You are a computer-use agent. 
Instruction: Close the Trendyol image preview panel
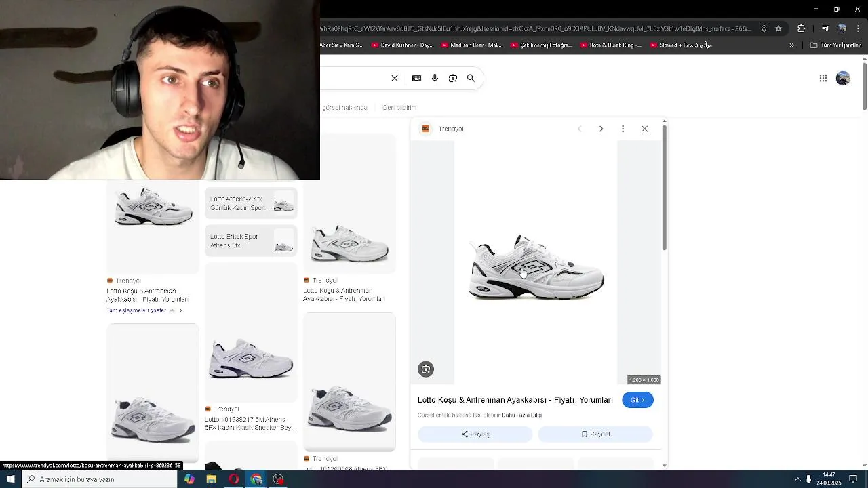coord(644,129)
